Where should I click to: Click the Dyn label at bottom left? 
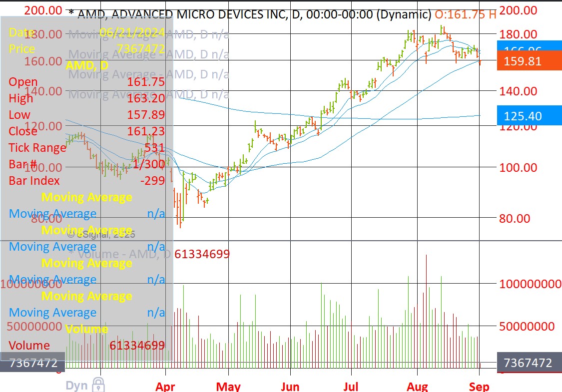[x=77, y=386]
